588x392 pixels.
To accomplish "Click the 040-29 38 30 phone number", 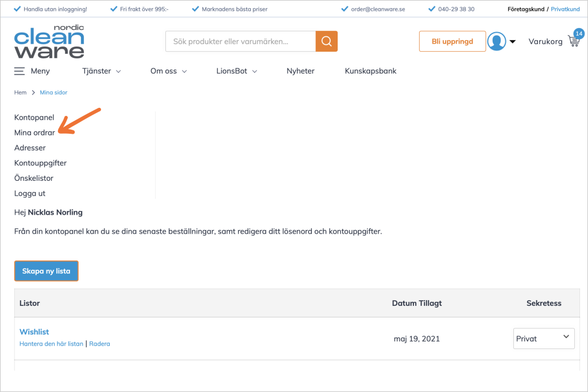I will (x=455, y=9).
